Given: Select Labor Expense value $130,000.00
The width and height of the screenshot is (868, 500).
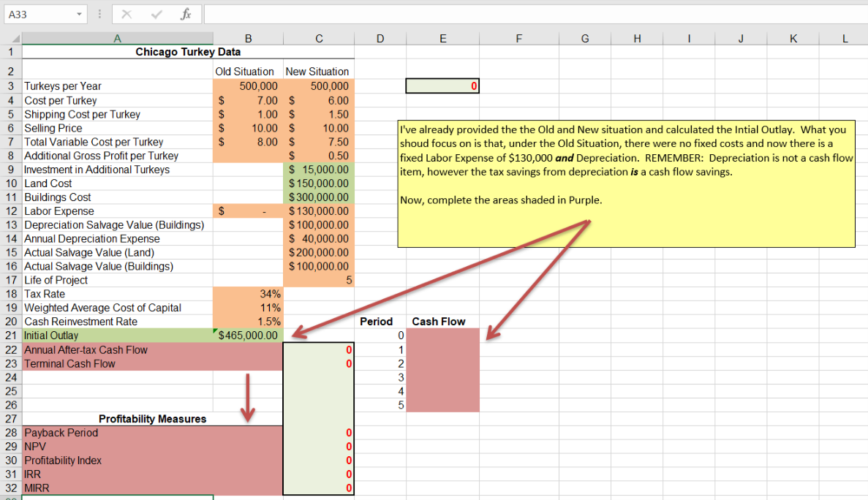Looking at the screenshot, I should (319, 211).
